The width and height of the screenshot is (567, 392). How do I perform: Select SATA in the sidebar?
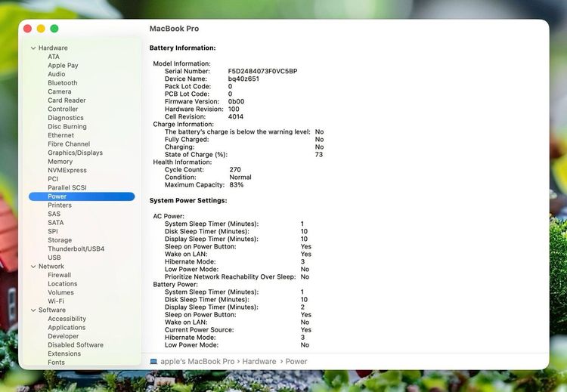55,223
